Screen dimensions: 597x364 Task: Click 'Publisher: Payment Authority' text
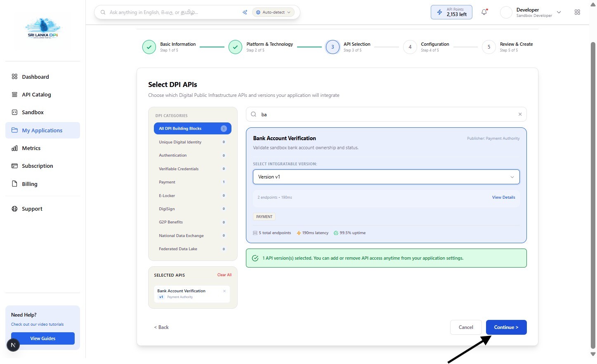pyautogui.click(x=493, y=139)
